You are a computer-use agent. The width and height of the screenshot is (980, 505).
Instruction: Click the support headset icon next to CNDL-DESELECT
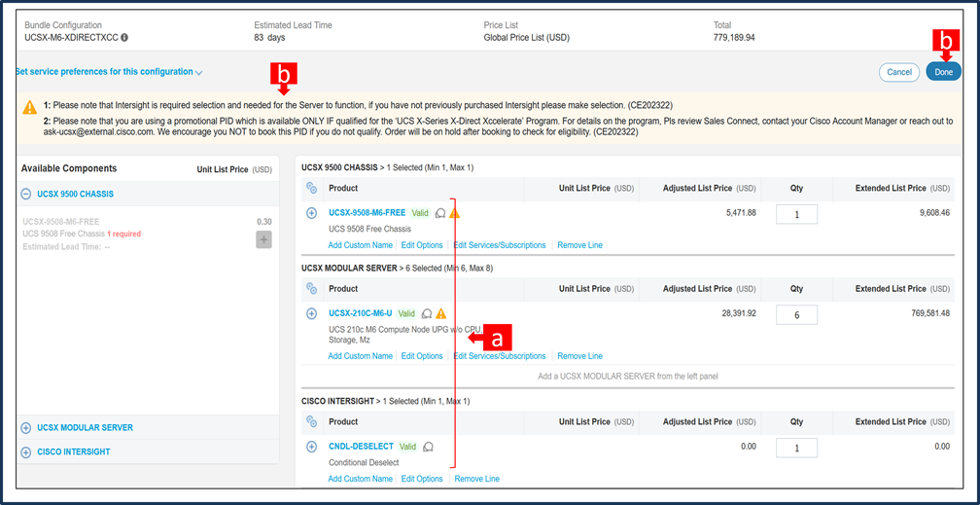click(x=429, y=447)
